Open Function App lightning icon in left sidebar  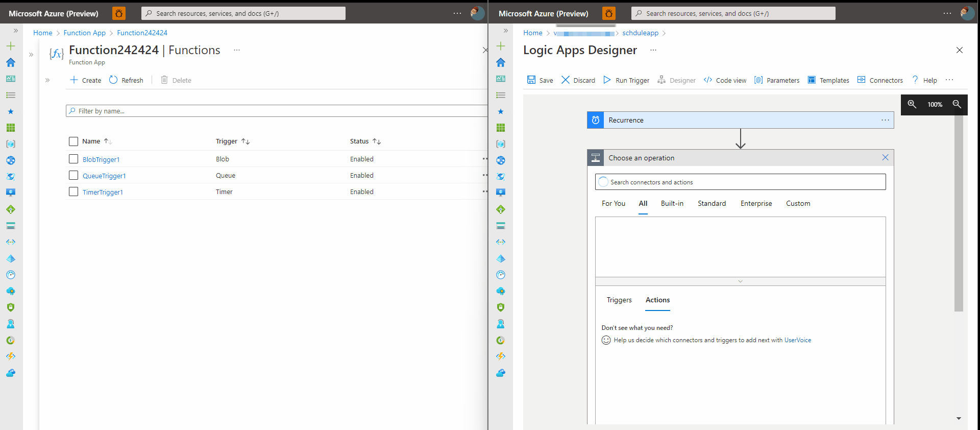11,356
